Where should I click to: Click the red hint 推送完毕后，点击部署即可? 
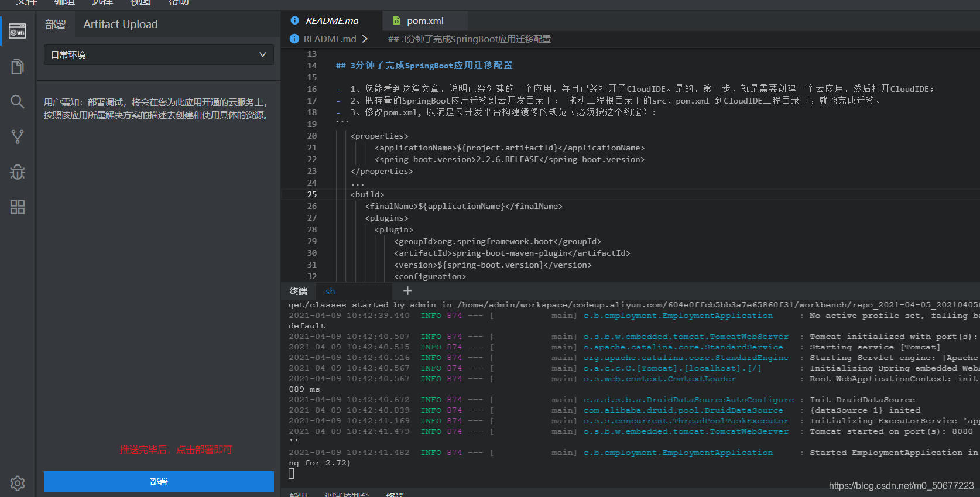176,450
